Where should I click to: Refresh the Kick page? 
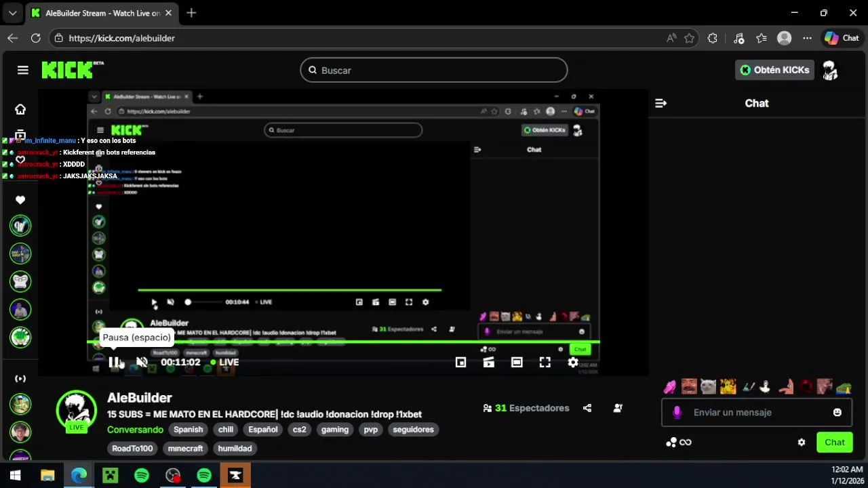35,38
